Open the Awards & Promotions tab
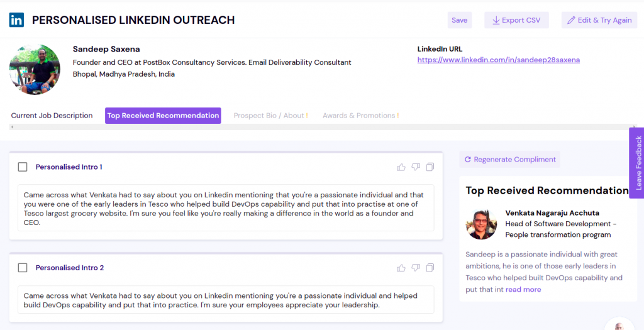Viewport: 644px width, 330px height. [x=360, y=115]
